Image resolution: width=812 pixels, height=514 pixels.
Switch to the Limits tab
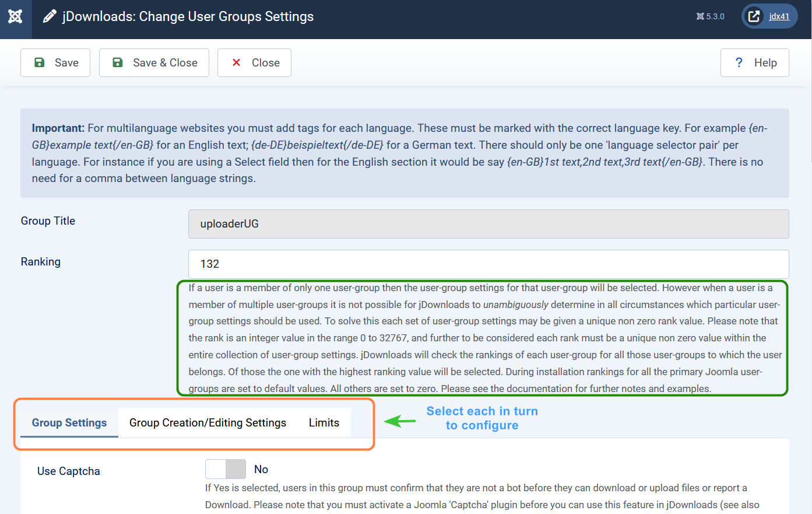pos(324,423)
